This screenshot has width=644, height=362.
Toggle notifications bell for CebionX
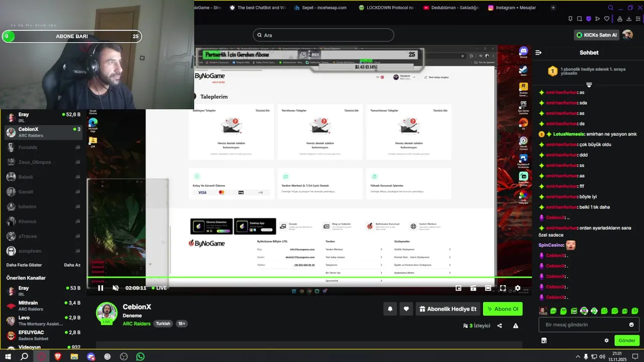tap(390, 309)
